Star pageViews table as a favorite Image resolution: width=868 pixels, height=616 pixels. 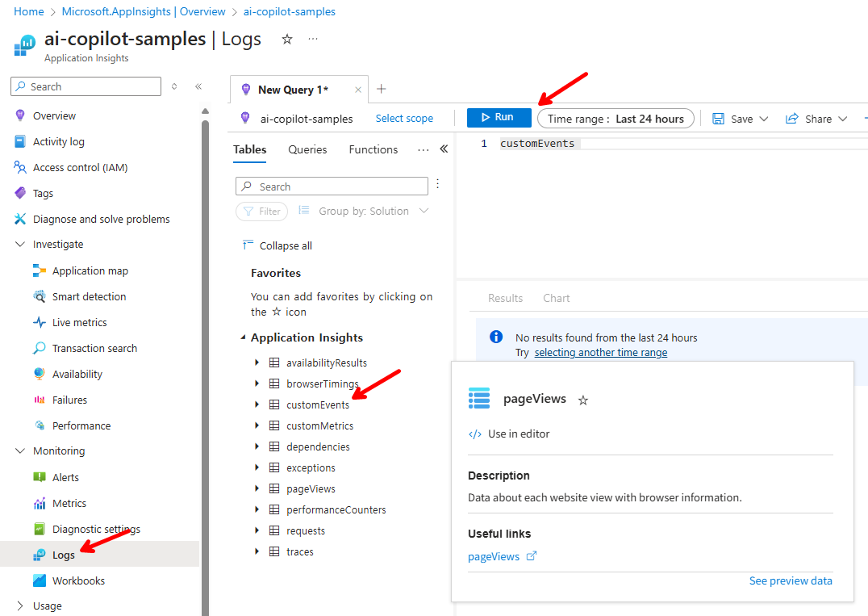tap(583, 400)
